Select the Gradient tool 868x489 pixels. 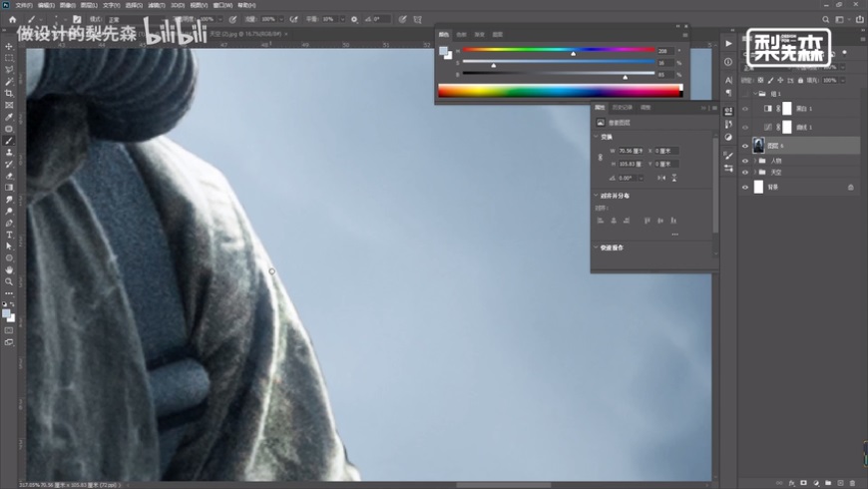pos(9,188)
